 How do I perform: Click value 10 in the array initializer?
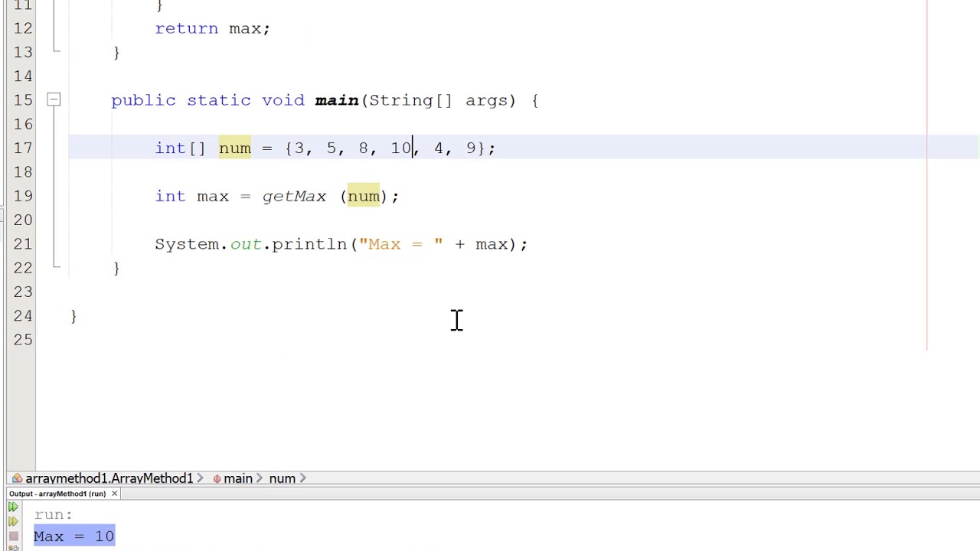click(401, 148)
